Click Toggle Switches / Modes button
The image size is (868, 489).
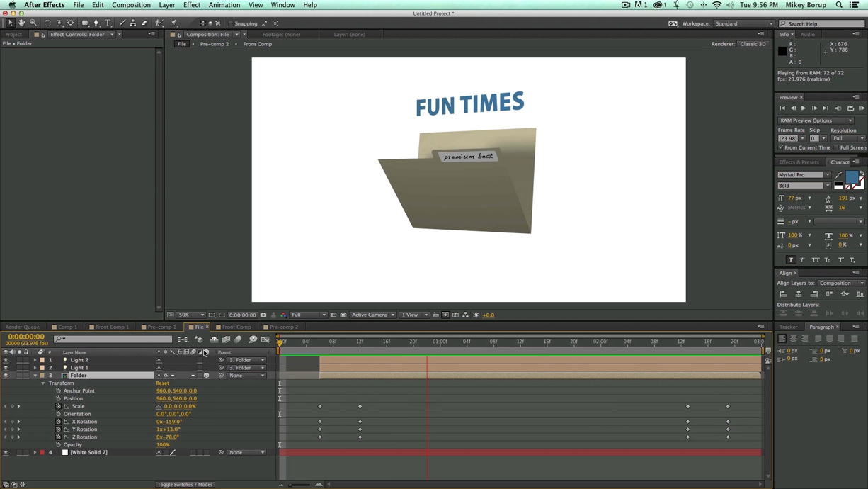coord(185,484)
